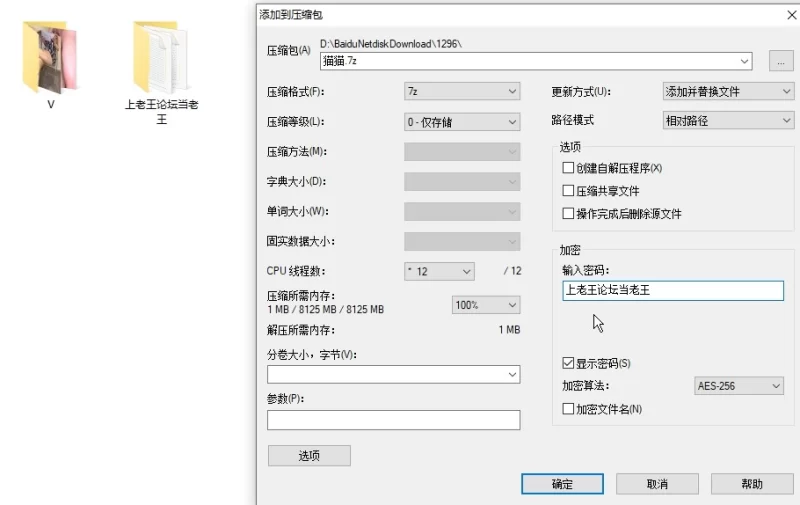This screenshot has width=800, height=505.
Task: Cancel the dialog with 取消
Action: [x=657, y=484]
